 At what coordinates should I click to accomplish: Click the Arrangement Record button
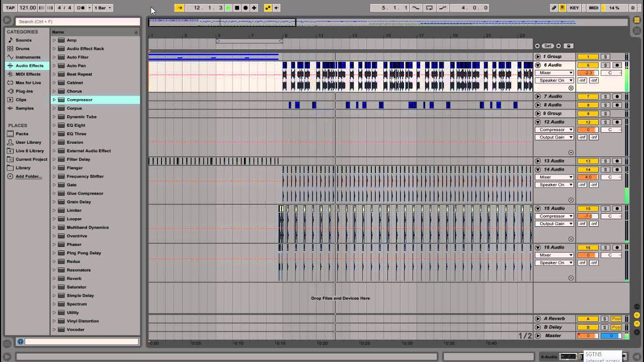tap(246, 8)
